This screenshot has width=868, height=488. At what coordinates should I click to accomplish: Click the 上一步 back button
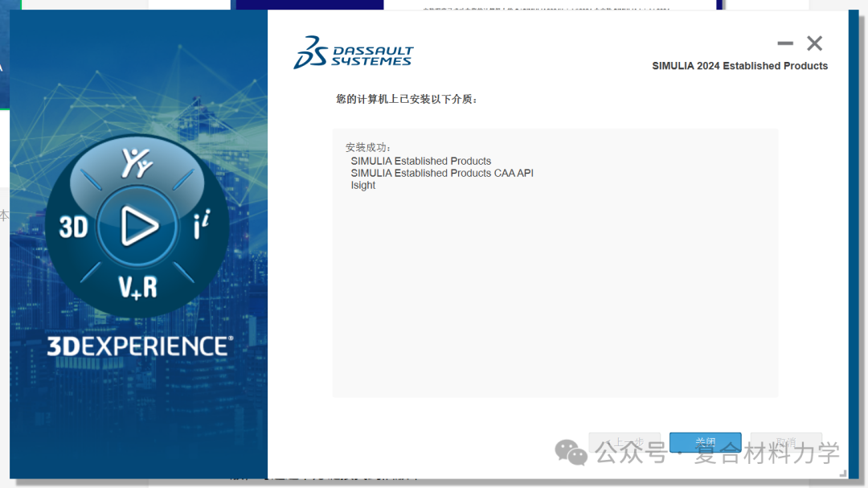tap(625, 442)
